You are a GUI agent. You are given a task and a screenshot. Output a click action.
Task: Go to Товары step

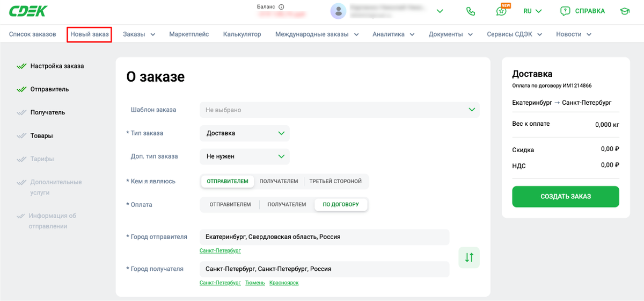pos(41,136)
